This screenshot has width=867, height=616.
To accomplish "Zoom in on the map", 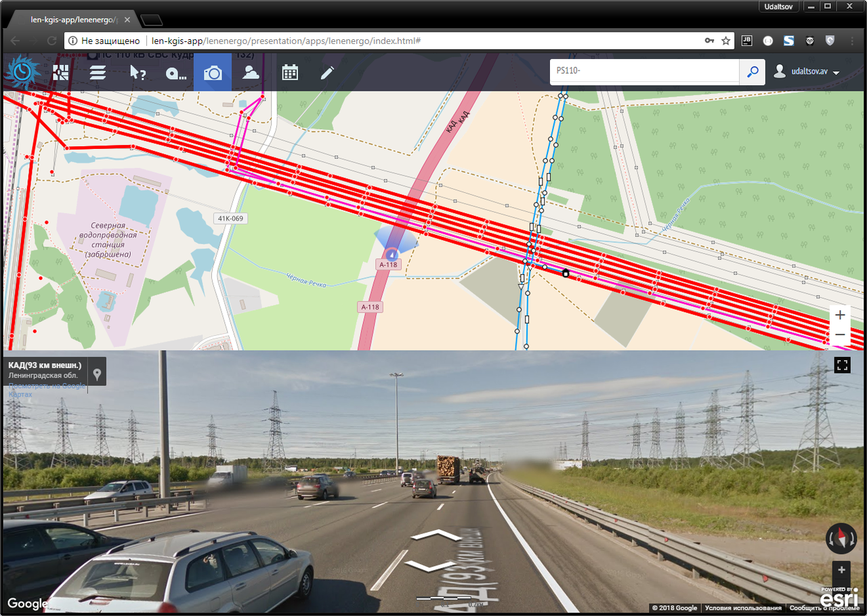I will 840,315.
